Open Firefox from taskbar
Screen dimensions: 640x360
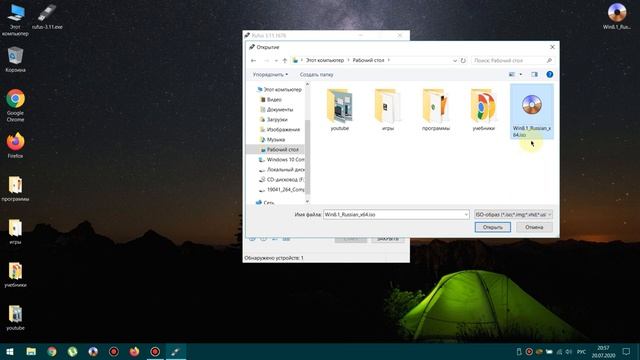(x=134, y=351)
